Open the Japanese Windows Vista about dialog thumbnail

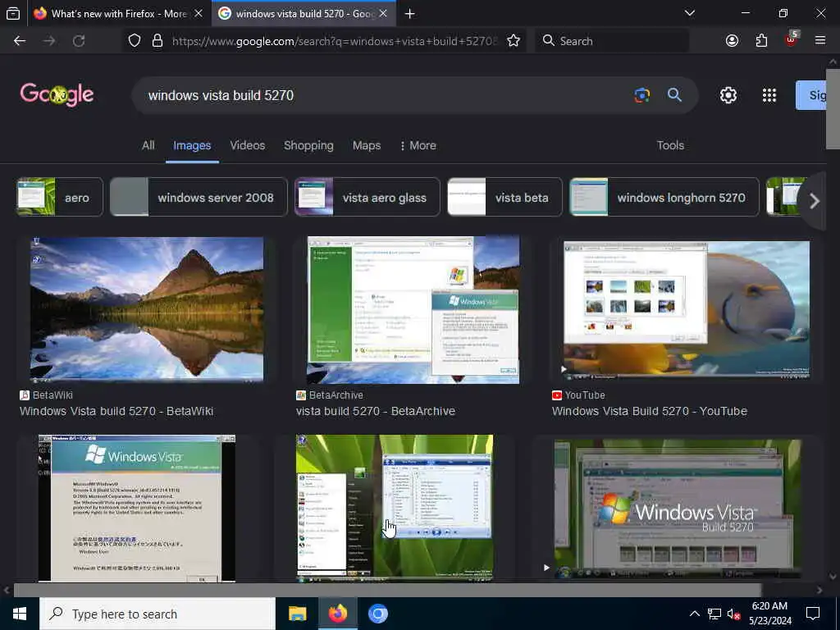point(137,508)
